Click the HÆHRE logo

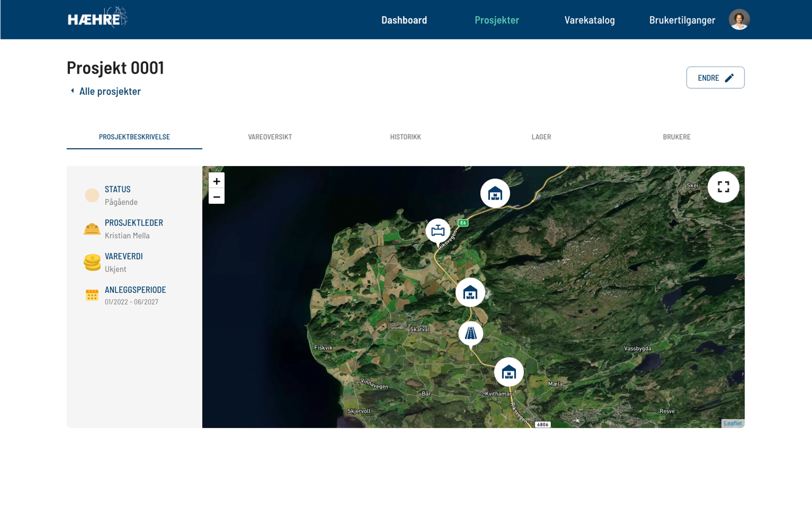(98, 18)
